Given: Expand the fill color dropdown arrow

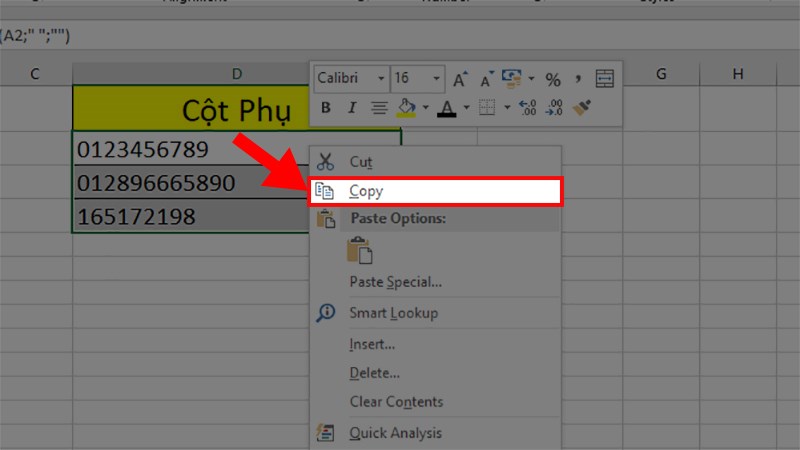Looking at the screenshot, I should point(425,107).
